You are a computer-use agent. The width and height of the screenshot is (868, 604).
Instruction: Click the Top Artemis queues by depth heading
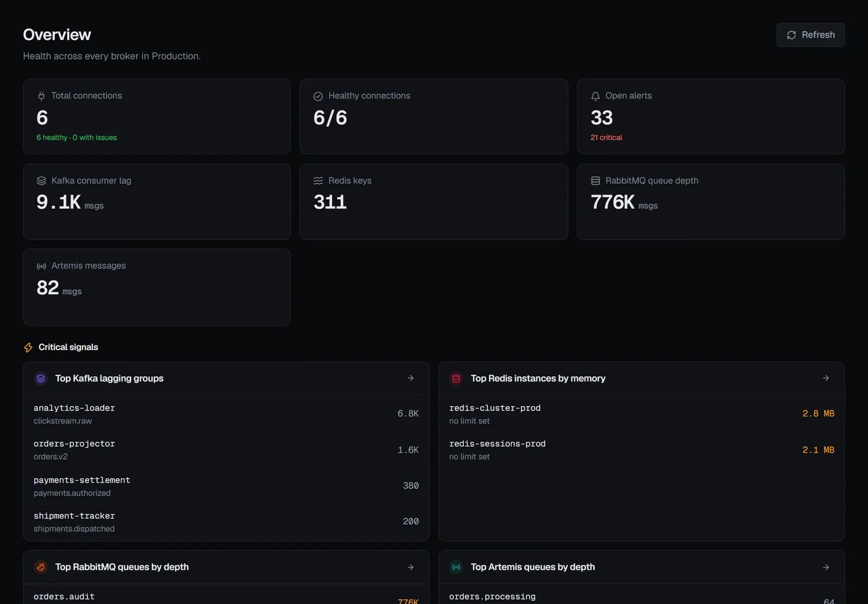point(533,567)
